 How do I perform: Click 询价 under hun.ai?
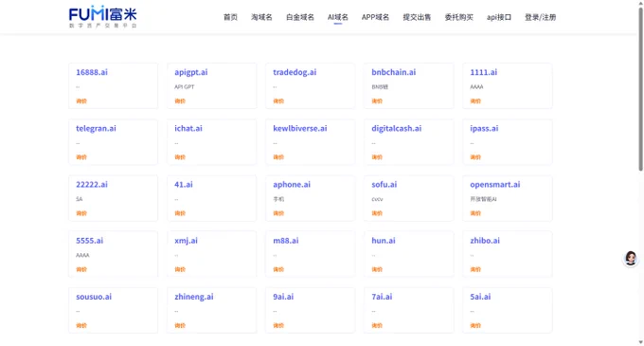pyautogui.click(x=377, y=269)
